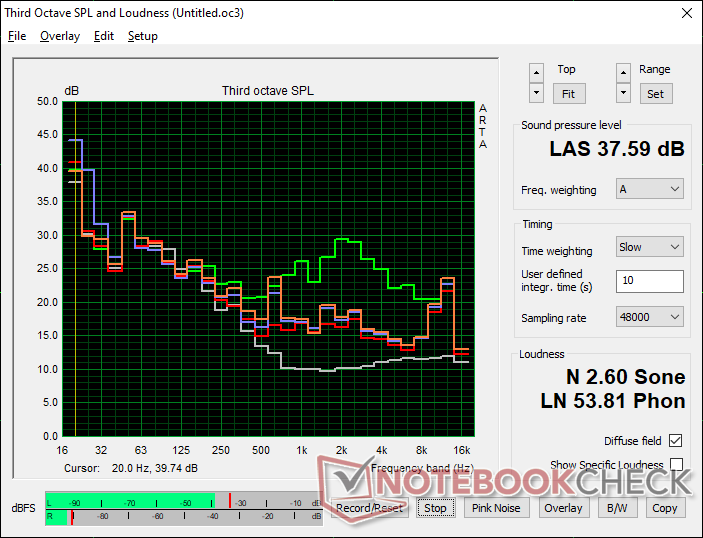Image resolution: width=703 pixels, height=538 pixels.
Task: Open the Sampling rate dropdown
Action: (x=650, y=317)
